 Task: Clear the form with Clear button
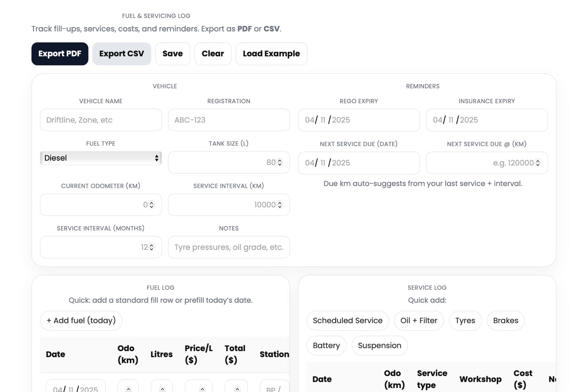tap(213, 54)
